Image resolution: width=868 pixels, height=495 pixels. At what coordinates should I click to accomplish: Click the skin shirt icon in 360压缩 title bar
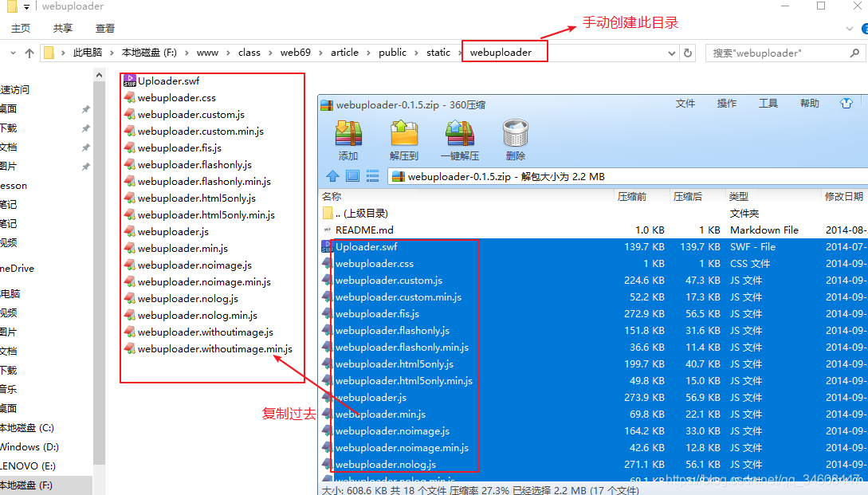click(846, 104)
